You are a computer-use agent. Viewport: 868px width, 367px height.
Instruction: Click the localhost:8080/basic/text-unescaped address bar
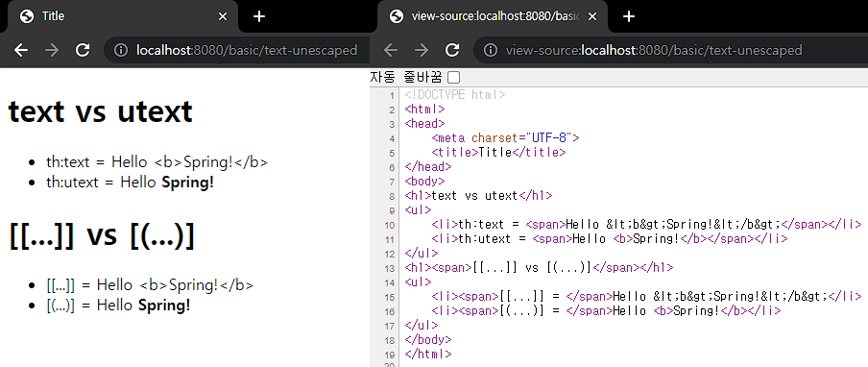click(x=247, y=50)
